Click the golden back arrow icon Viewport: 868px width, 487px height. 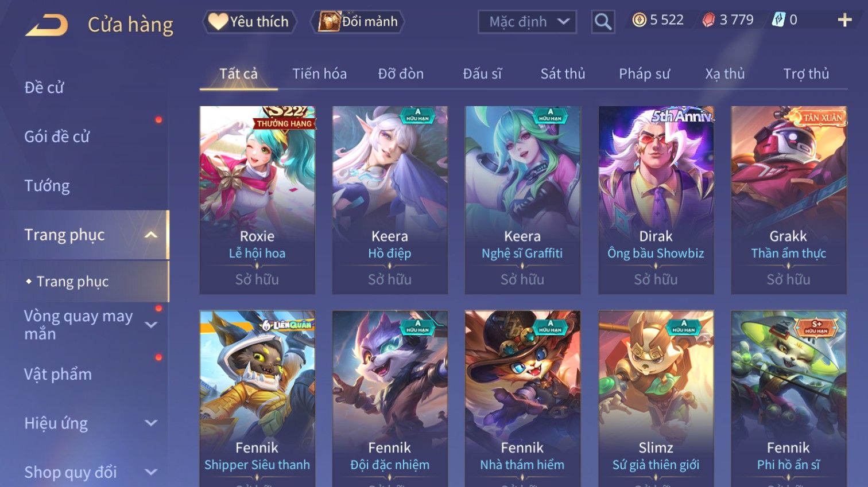click(x=46, y=25)
